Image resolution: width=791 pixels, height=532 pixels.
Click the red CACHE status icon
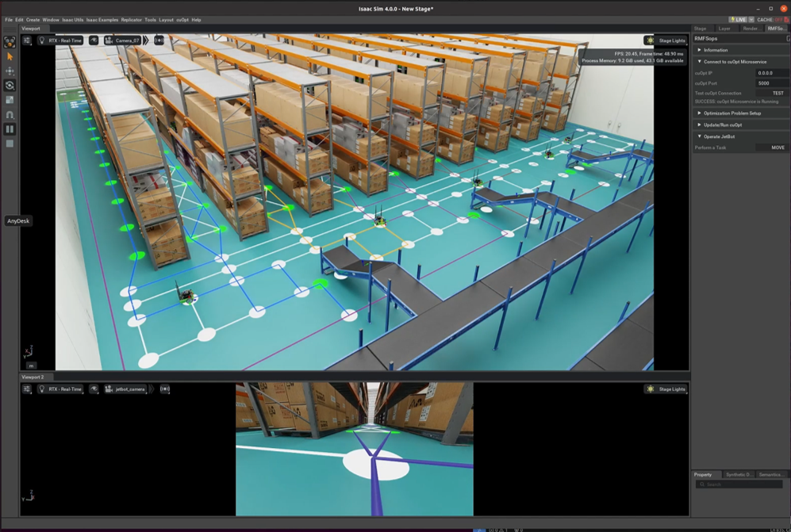coord(786,20)
